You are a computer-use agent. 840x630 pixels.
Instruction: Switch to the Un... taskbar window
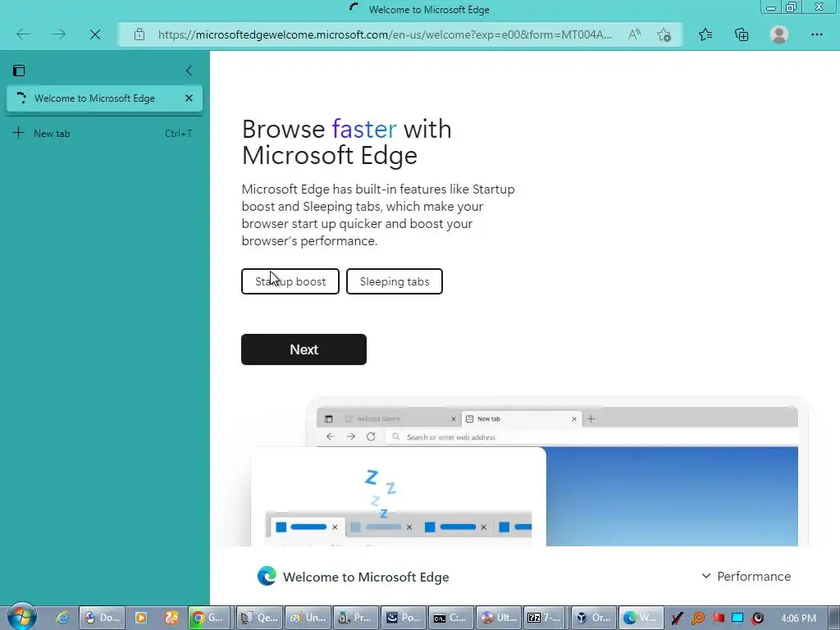click(308, 618)
